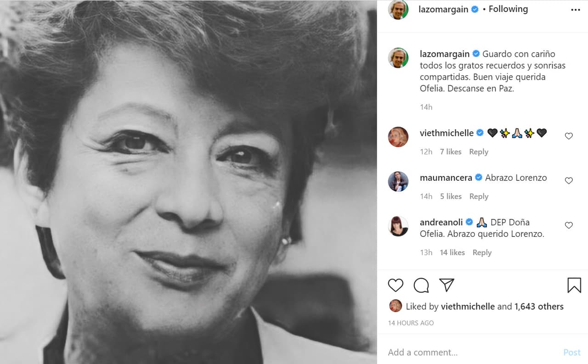This screenshot has height=364, width=588.
Task: Reply to viethmichelle's comment
Action: coord(478,152)
